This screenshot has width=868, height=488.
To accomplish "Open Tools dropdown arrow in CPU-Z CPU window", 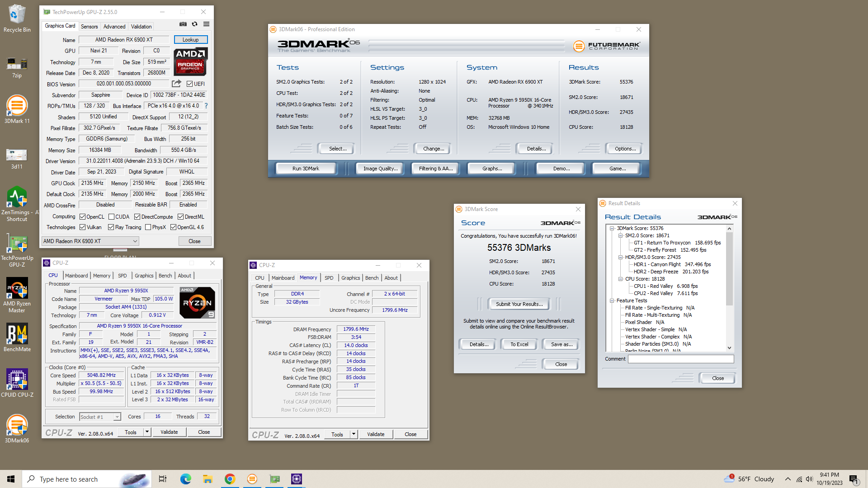I will tap(147, 432).
